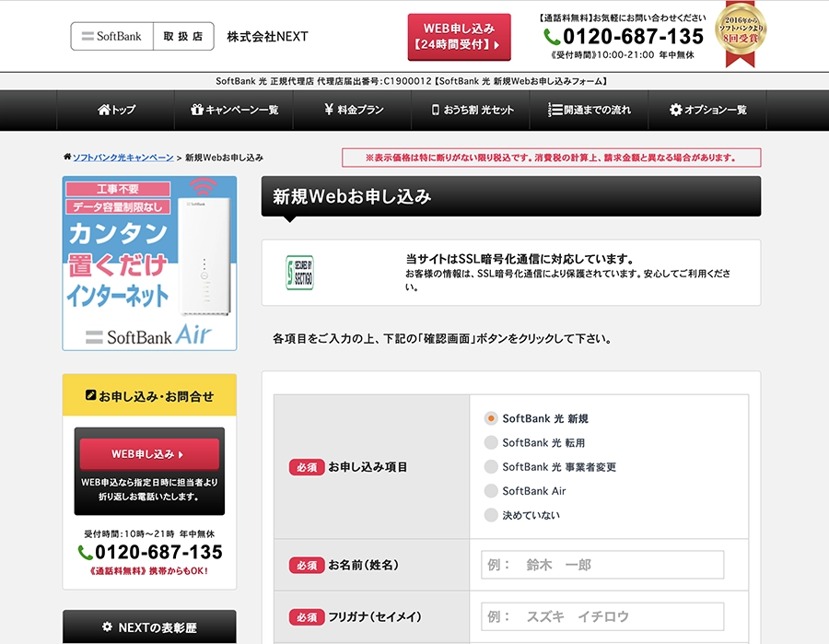Click SoftBank 光 正規代理店 info line
This screenshot has width=829, height=644.
point(412,81)
